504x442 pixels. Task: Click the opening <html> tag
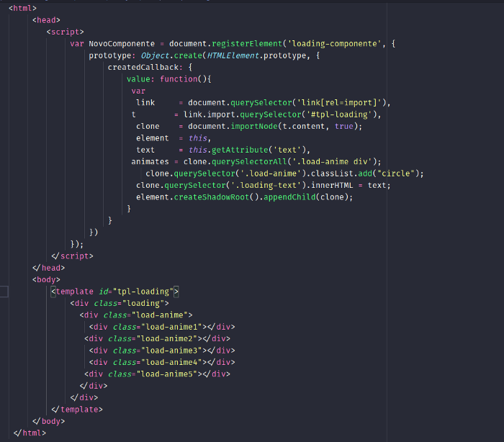(22, 9)
